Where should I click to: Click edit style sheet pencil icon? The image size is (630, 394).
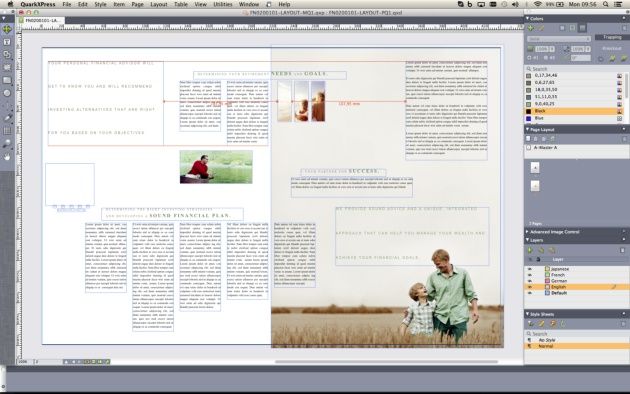click(x=542, y=324)
